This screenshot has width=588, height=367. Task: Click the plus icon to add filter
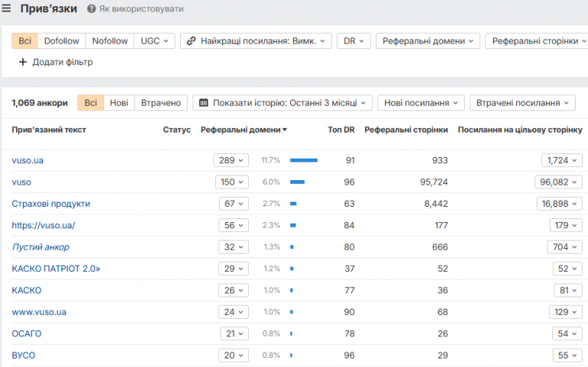pyautogui.click(x=23, y=62)
